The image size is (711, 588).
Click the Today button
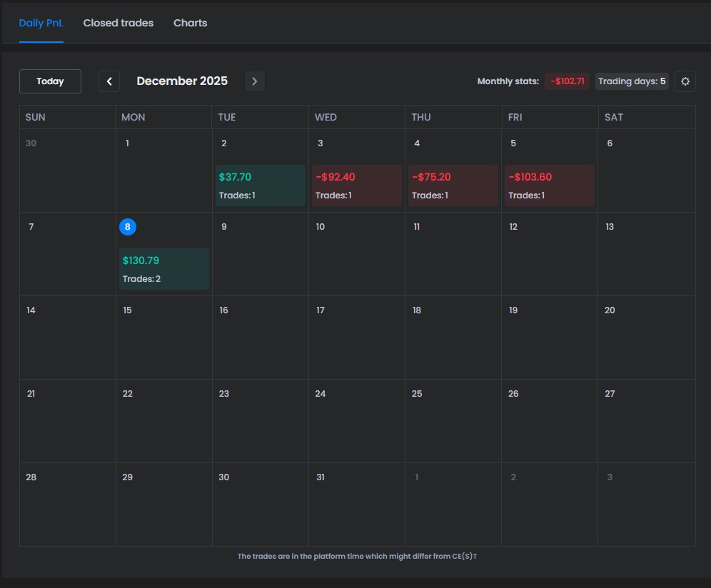tap(50, 81)
